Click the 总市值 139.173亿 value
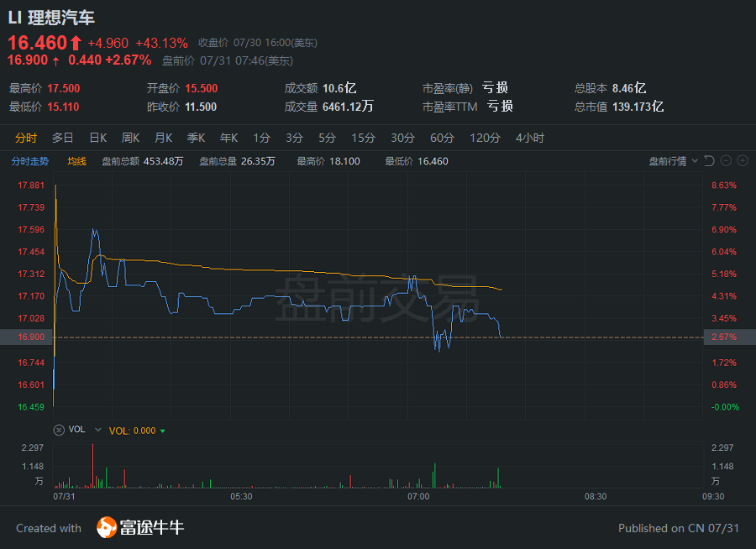Screen dimensions: 756x549 point(638,107)
